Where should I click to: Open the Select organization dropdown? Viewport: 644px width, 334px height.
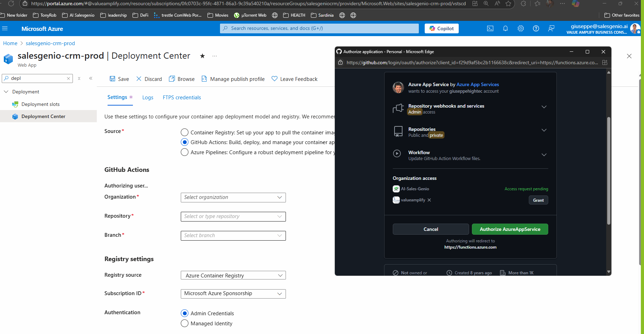(x=233, y=197)
